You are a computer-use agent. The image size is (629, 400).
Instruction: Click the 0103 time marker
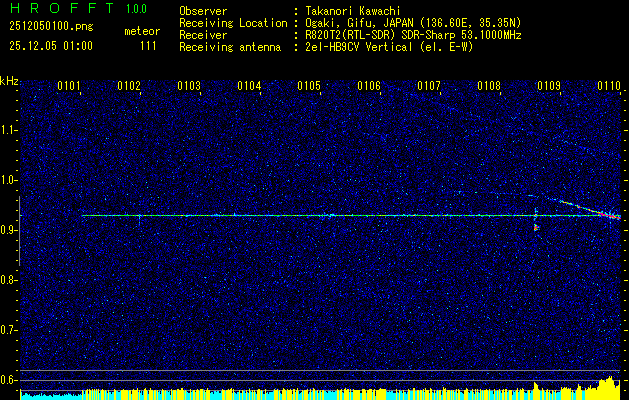coord(189,87)
